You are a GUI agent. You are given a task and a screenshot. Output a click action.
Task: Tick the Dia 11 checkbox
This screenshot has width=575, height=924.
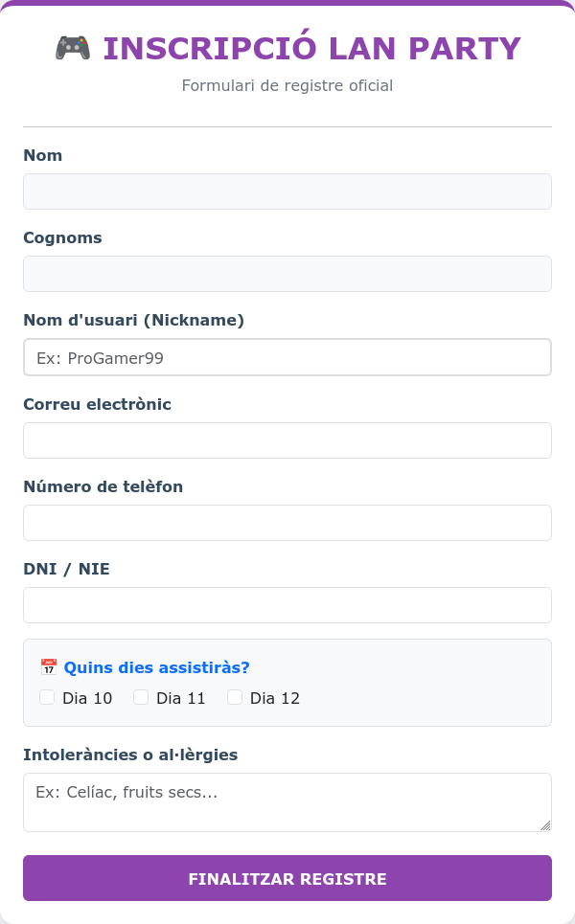[x=141, y=698]
